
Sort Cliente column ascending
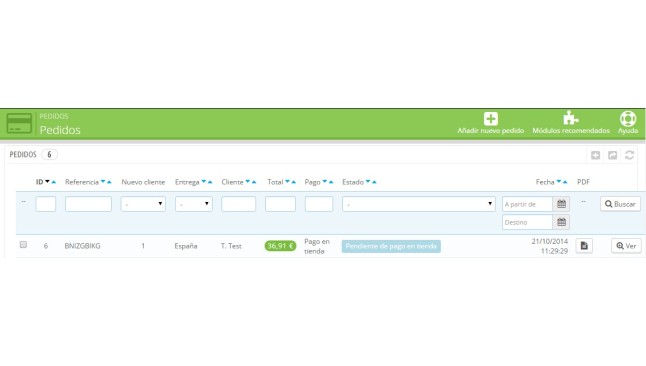pos(254,182)
